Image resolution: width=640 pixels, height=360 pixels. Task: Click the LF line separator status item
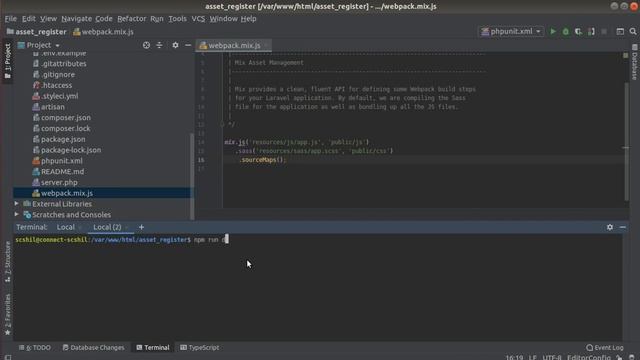(533, 357)
